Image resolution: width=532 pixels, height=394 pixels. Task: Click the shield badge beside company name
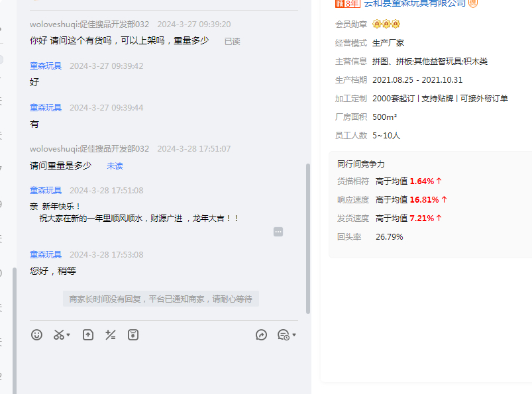(x=473, y=3)
